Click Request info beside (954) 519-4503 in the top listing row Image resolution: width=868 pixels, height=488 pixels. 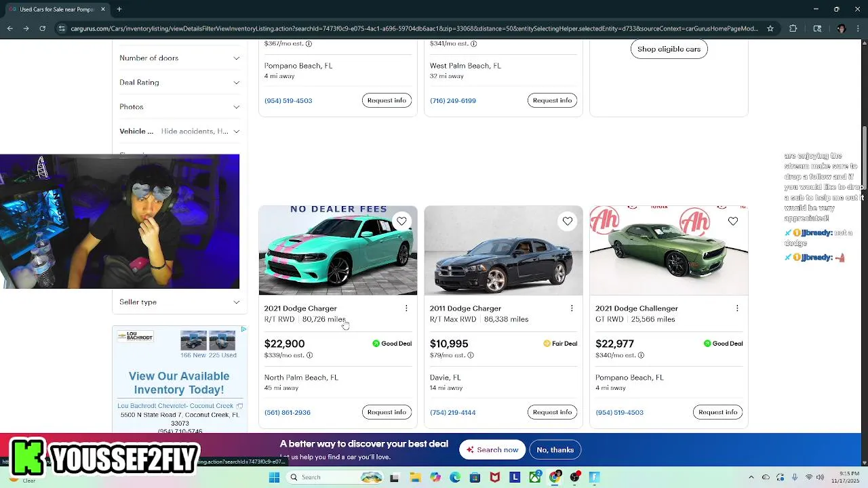387,100
